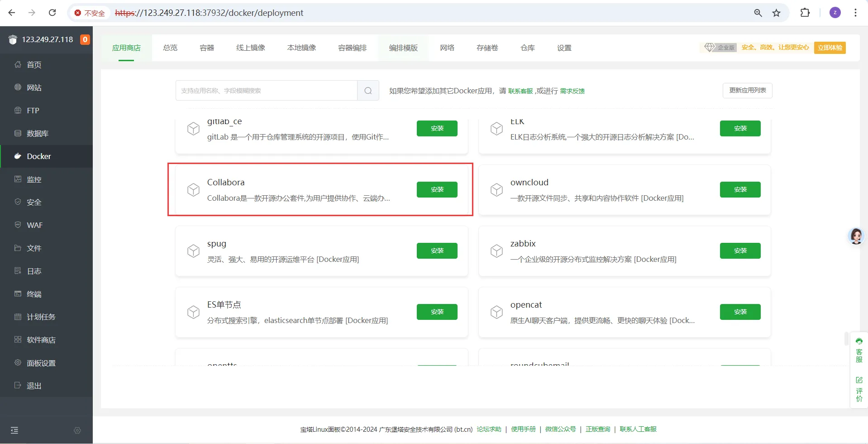868x444 pixels.
Task: Switch to the 本地镜像 tab
Action: click(302, 48)
